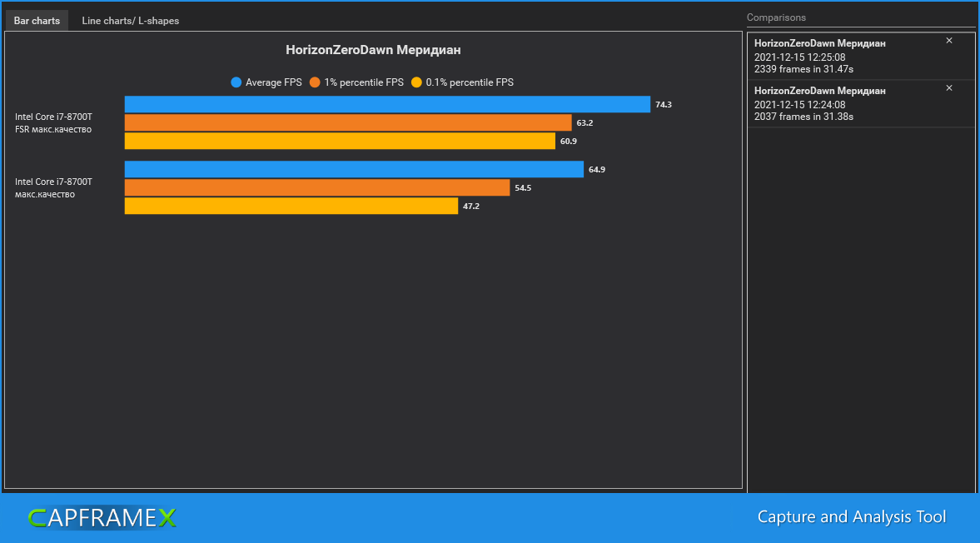Remove the 12:25:08 comparison entry
This screenshot has height=543, width=980.
point(948,41)
